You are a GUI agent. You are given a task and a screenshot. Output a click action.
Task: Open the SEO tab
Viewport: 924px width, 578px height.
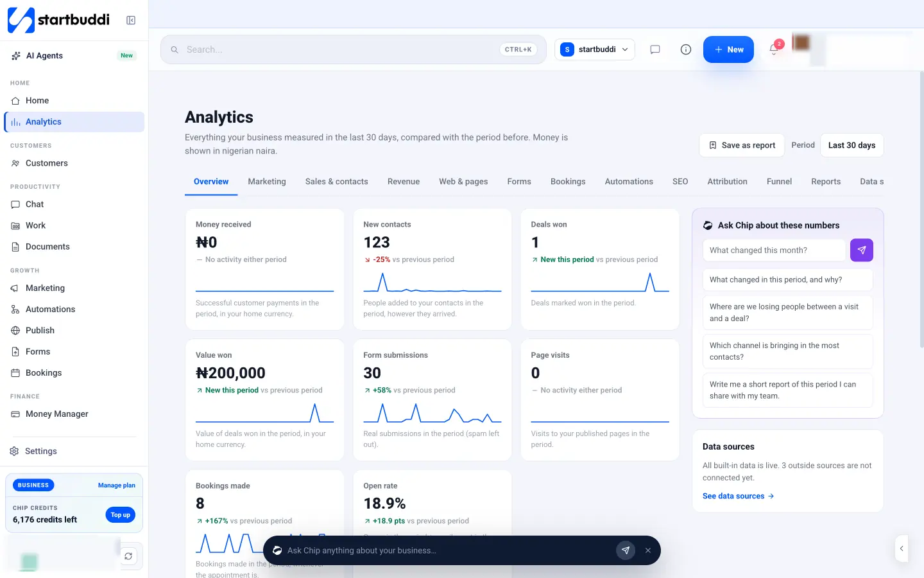click(680, 182)
